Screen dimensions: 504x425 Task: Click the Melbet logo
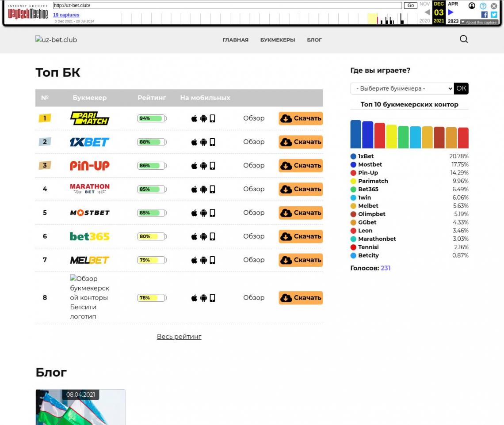pos(90,260)
